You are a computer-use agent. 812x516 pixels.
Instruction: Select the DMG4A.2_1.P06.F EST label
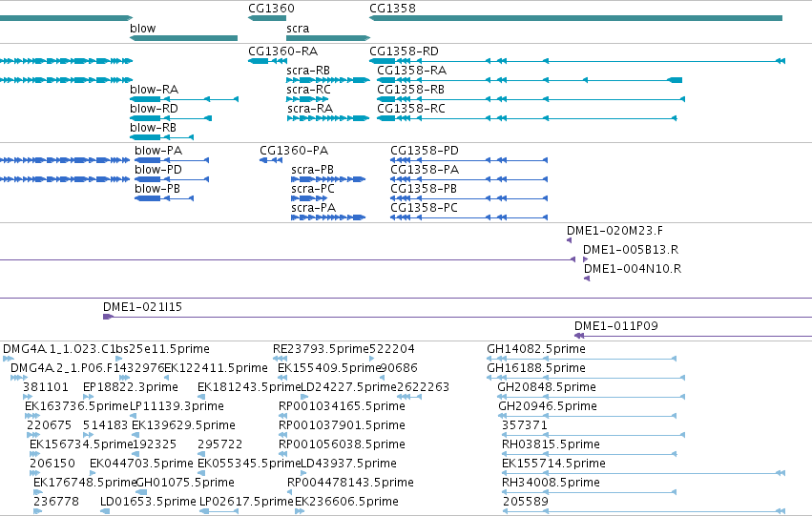pos(62,368)
